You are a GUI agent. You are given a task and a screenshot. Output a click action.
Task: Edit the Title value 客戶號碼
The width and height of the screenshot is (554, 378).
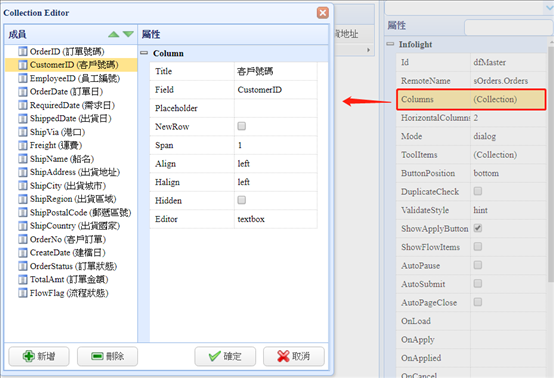[276, 71]
